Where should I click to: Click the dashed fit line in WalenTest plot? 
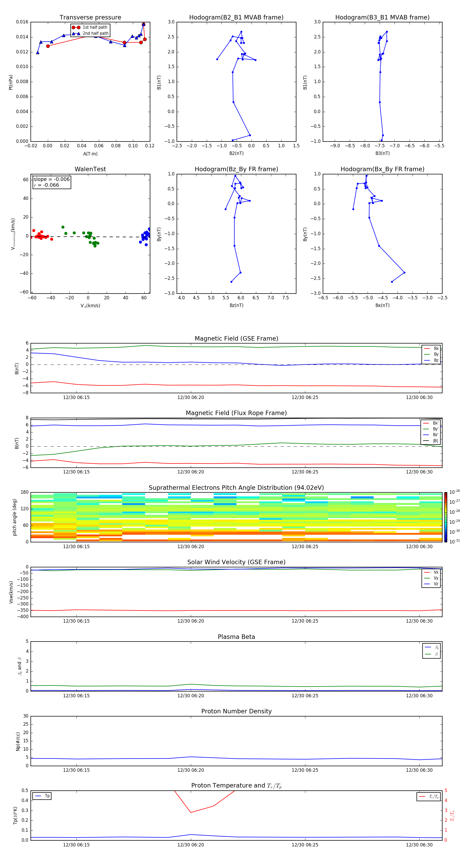coord(90,236)
